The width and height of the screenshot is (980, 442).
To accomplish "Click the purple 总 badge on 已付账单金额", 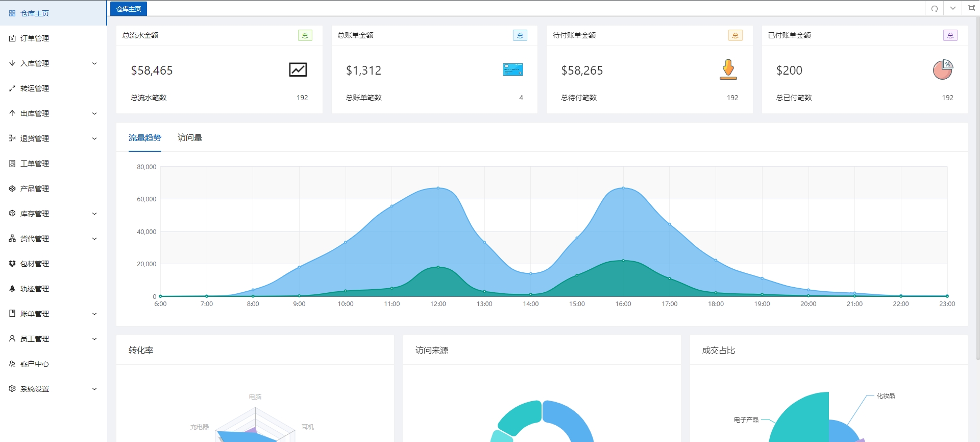I will pos(950,35).
